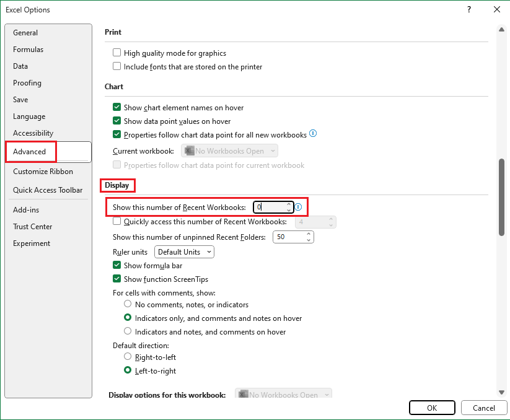Click the vertical scrollbar thumb
The image size is (510, 420).
coord(501,197)
